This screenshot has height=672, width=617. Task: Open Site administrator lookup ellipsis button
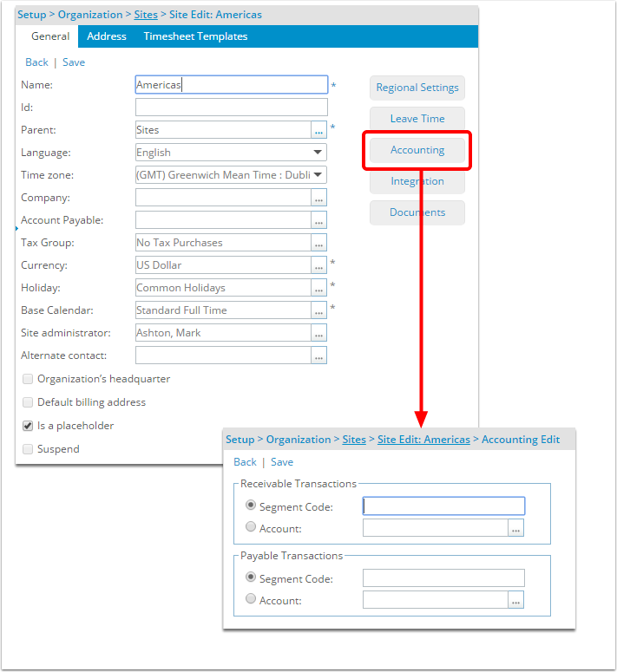pos(319,333)
